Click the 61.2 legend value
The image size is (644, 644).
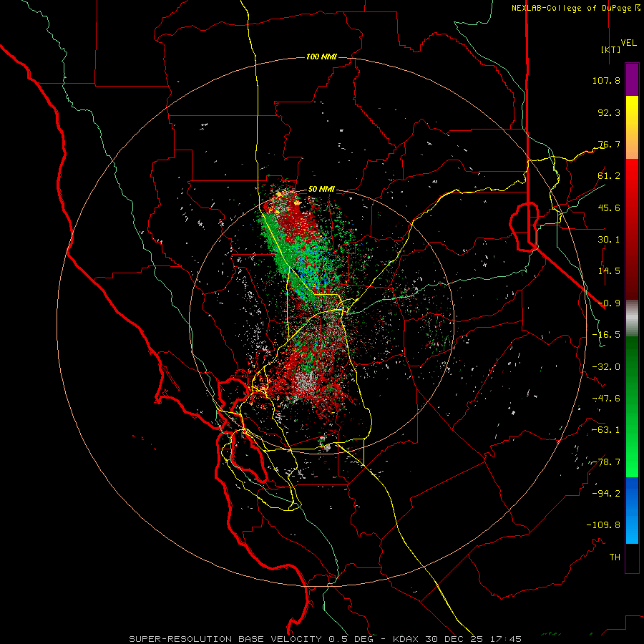tap(609, 176)
